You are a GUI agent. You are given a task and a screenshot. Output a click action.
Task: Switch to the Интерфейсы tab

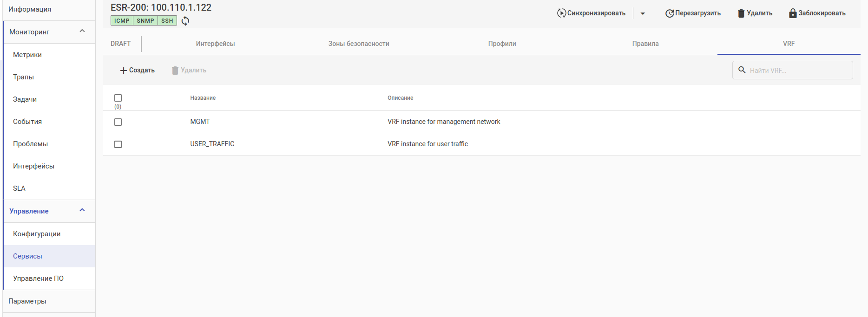pyautogui.click(x=215, y=44)
